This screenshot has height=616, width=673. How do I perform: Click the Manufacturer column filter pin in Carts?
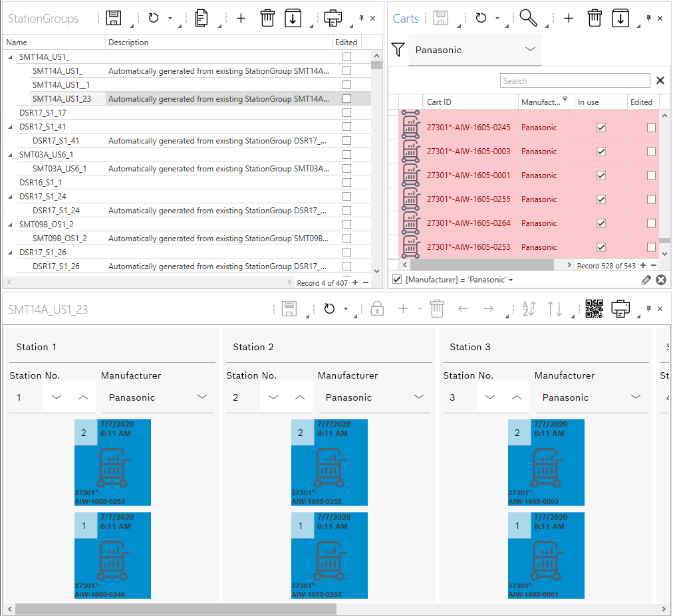[565, 100]
